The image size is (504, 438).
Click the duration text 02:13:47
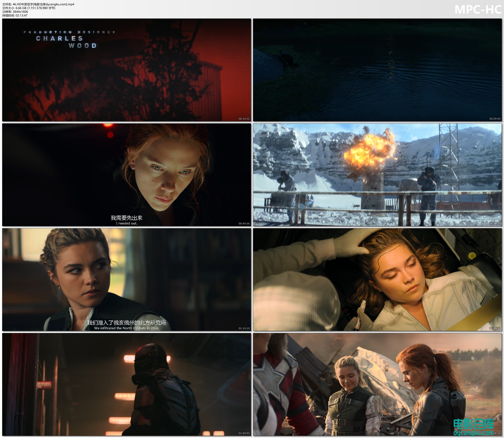15,15
